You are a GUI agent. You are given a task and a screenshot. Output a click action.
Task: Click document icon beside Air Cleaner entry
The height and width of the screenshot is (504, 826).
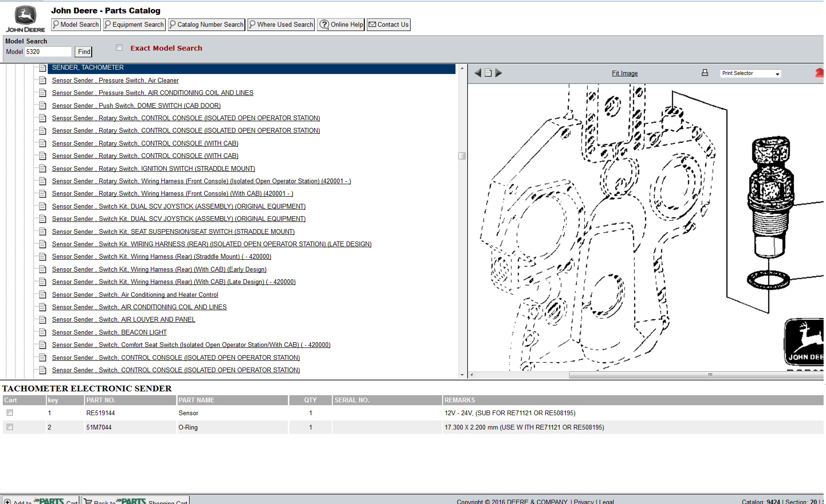click(42, 81)
